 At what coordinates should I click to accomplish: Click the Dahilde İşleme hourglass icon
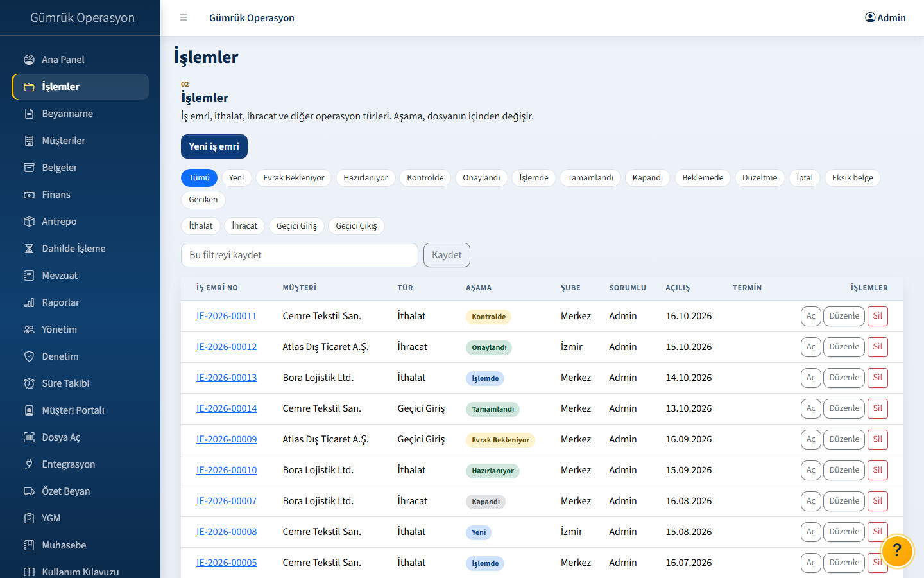(29, 249)
